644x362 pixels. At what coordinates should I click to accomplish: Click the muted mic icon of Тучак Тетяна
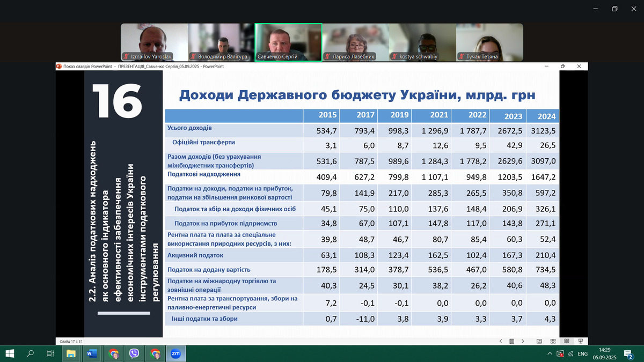click(461, 56)
